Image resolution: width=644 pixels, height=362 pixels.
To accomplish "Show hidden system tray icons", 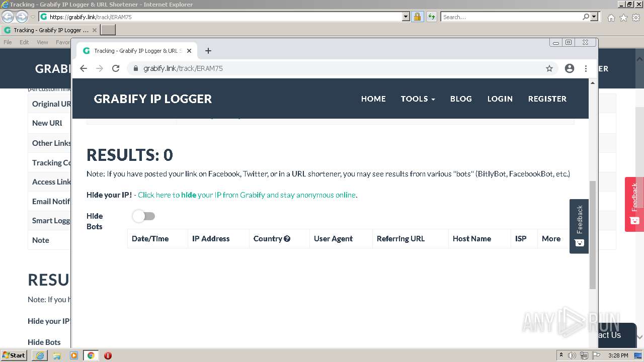I will click(x=561, y=355).
